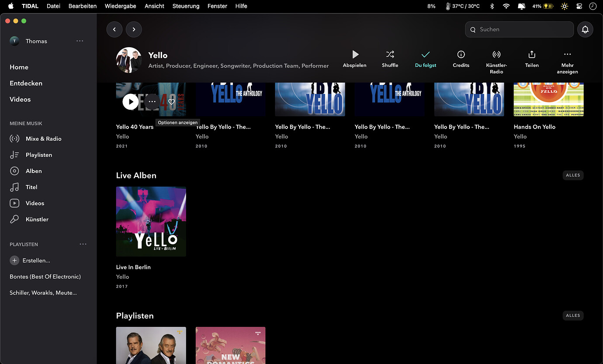Open the Bearbeiten menu
The width and height of the screenshot is (603, 364).
click(83, 6)
